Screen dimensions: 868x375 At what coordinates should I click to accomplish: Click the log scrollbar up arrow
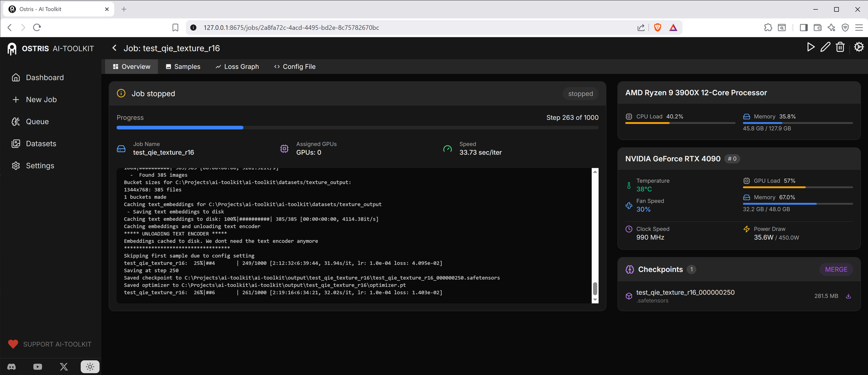click(595, 172)
